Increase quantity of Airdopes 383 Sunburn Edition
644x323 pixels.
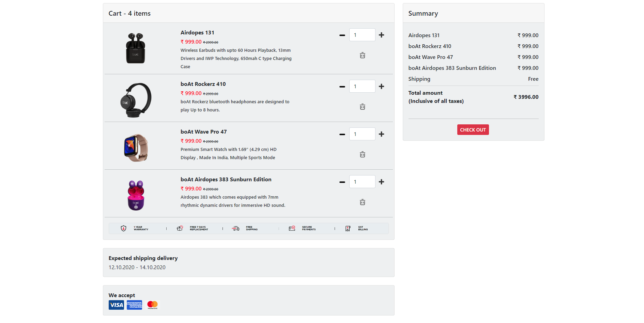[381, 182]
